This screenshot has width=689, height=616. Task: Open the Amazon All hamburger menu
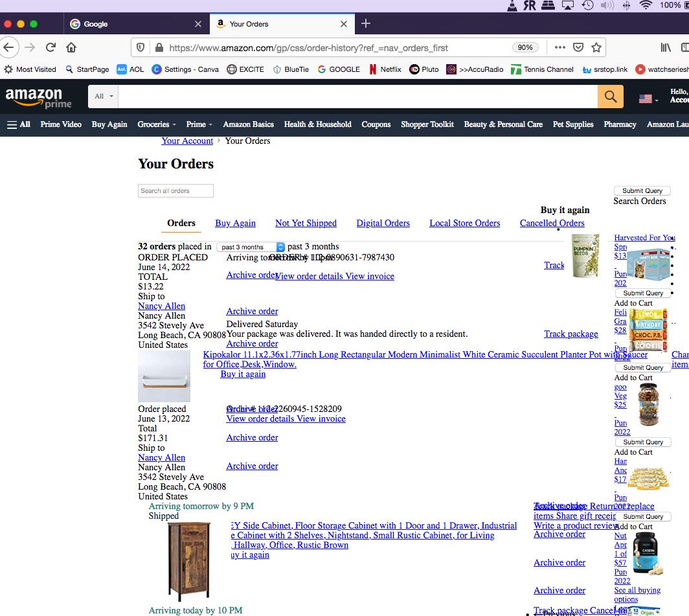[18, 124]
